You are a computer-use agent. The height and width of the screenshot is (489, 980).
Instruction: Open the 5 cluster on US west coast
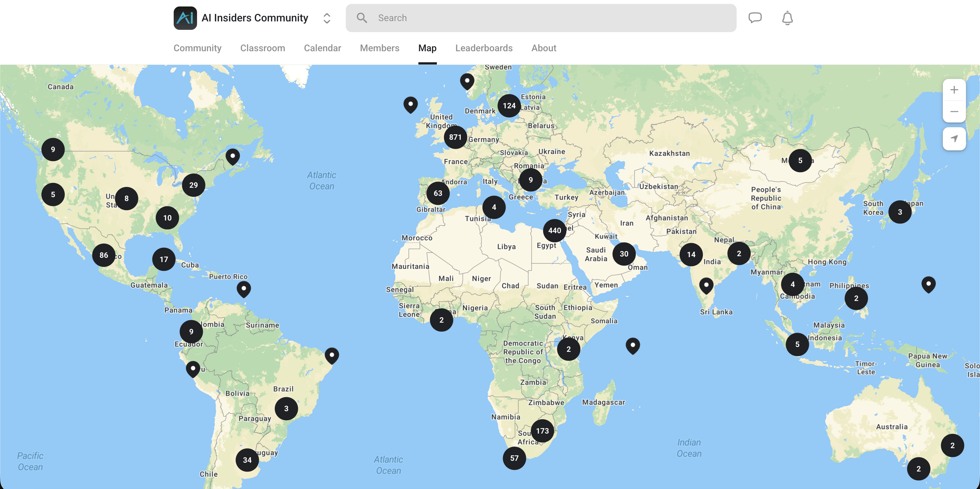pos(52,195)
